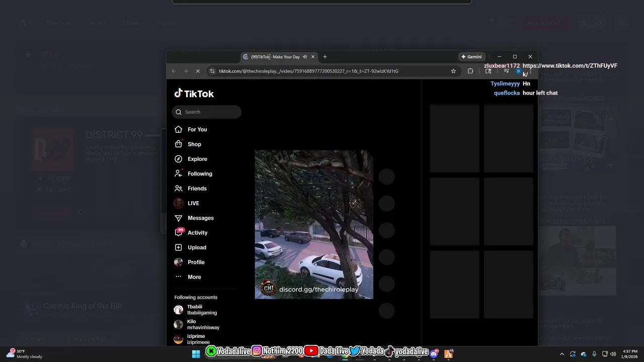This screenshot has width=644, height=362.
Task: Open the TikTok Shop page
Action: (x=188, y=144)
